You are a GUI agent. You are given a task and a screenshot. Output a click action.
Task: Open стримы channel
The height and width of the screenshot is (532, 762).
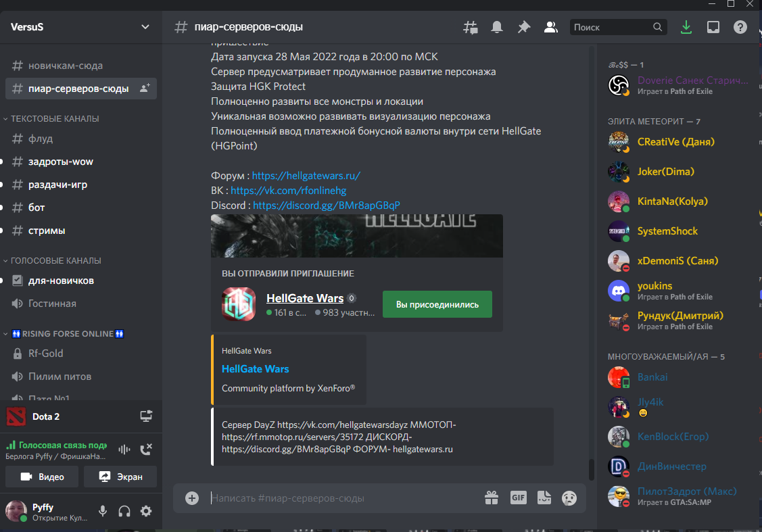point(80,231)
